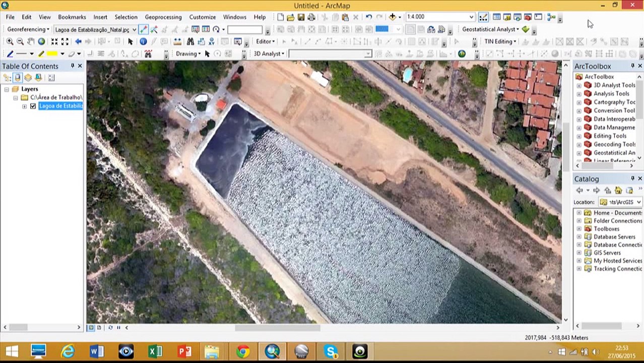
Task: Pin the Table Of Contents panel
Action: pyautogui.click(x=72, y=66)
